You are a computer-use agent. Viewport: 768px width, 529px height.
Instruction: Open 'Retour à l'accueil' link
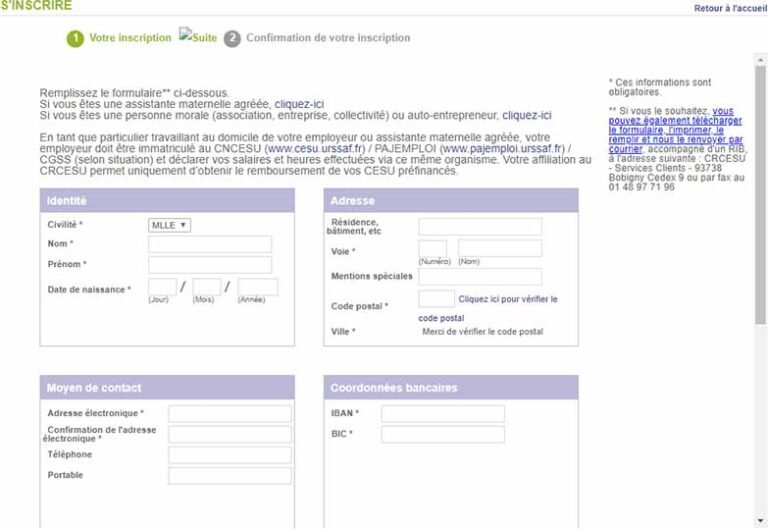[x=731, y=8]
